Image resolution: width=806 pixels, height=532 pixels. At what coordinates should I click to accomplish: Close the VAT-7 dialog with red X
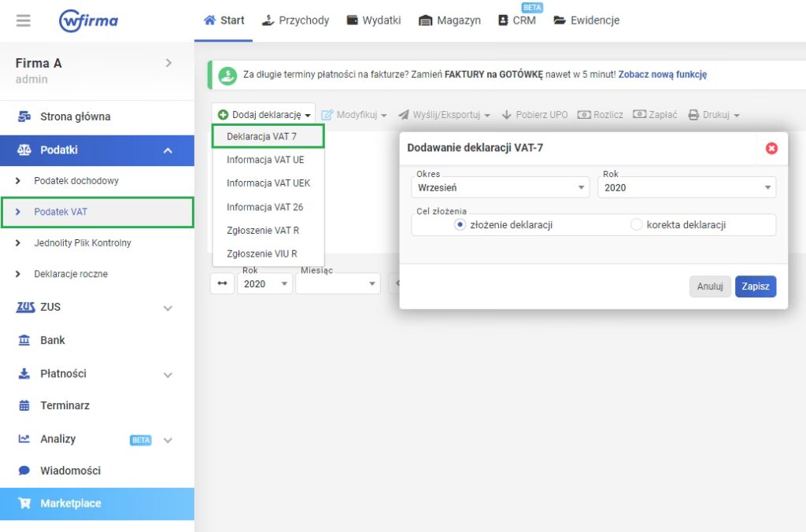tap(771, 148)
